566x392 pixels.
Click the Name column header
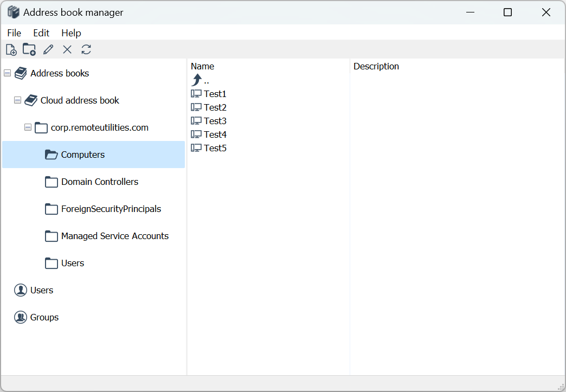coord(203,66)
